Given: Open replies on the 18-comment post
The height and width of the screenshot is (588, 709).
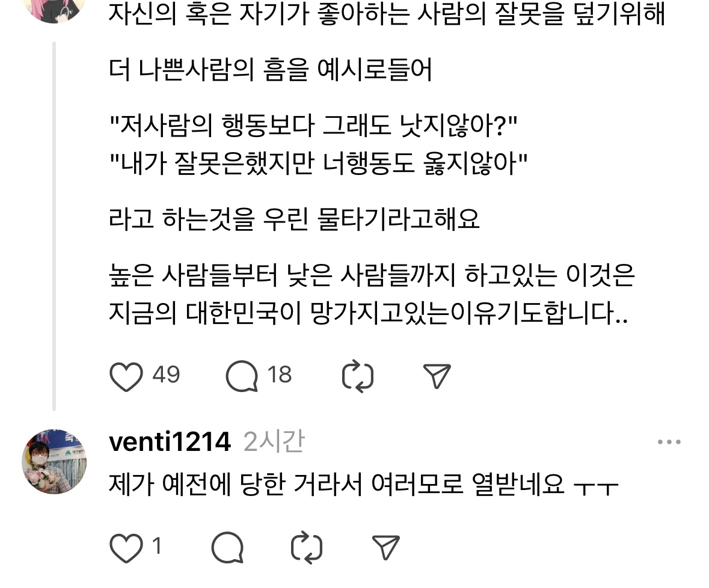Looking at the screenshot, I should (x=242, y=376).
